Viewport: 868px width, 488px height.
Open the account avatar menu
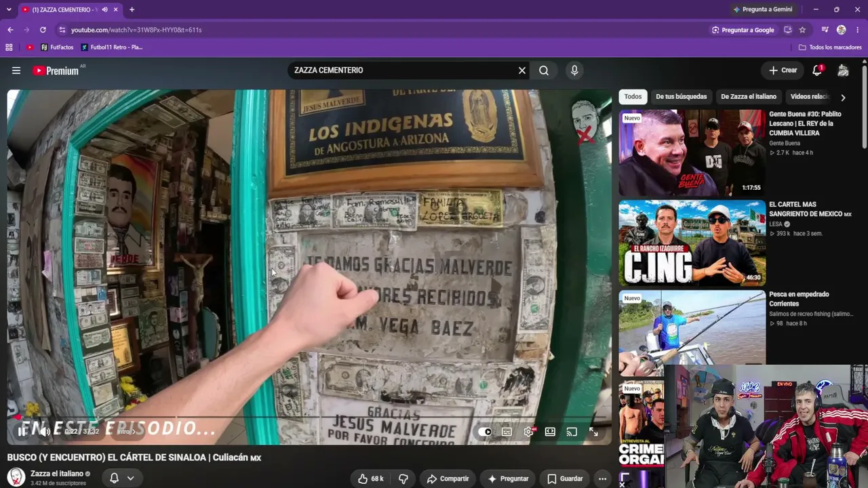click(843, 70)
